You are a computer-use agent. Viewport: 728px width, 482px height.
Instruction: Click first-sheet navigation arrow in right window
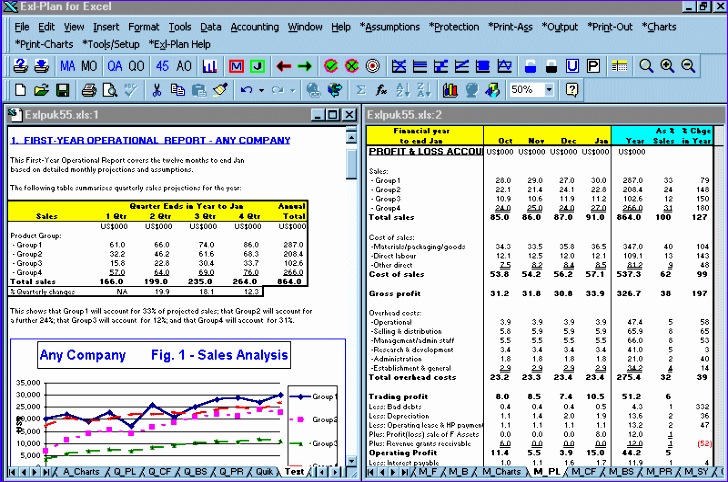click(x=370, y=472)
